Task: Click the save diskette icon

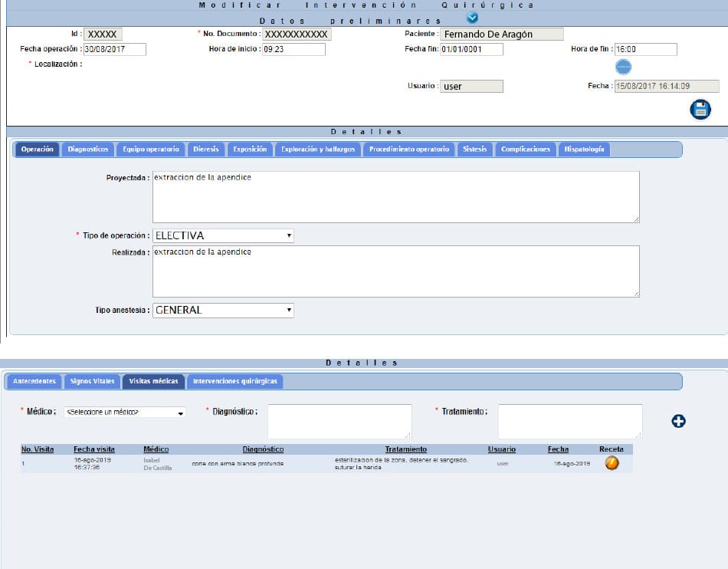Action: click(702, 108)
